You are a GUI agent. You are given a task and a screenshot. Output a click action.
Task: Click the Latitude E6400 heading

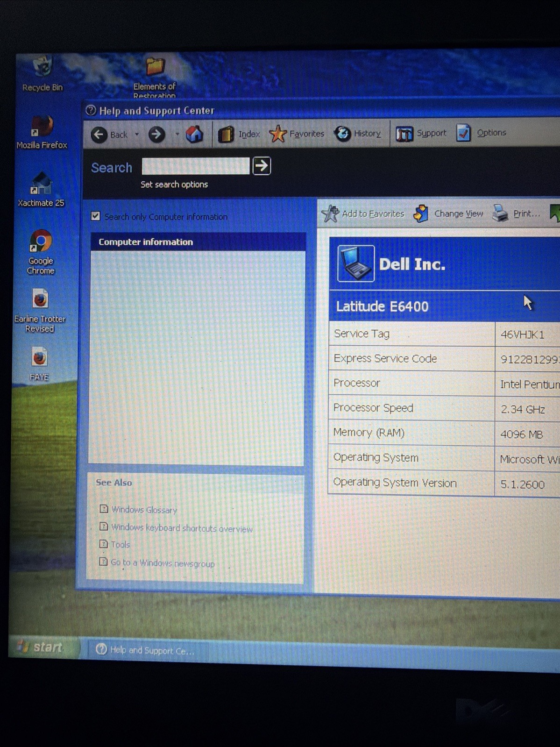[382, 306]
